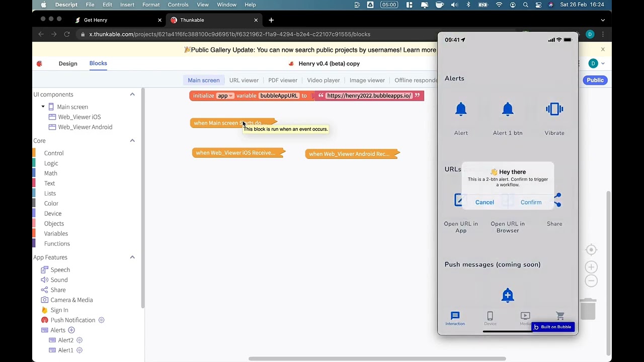The width and height of the screenshot is (644, 362).
Task: Open the Interaction tab icon in phone
Action: [x=455, y=316]
